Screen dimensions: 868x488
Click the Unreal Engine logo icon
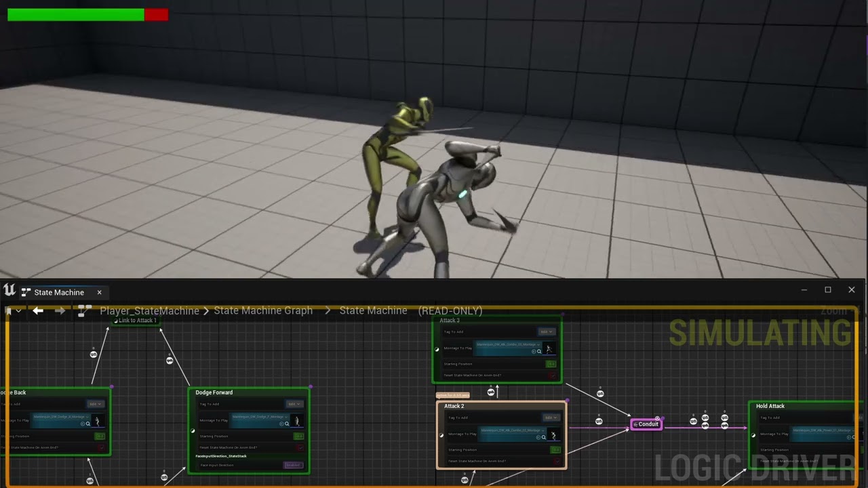click(9, 290)
